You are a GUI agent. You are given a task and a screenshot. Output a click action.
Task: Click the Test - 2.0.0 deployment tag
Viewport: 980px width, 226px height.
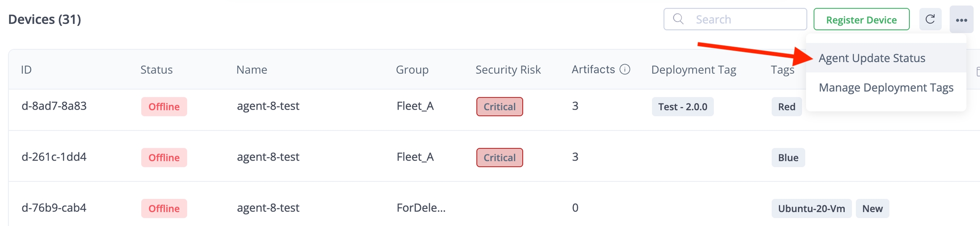click(683, 107)
